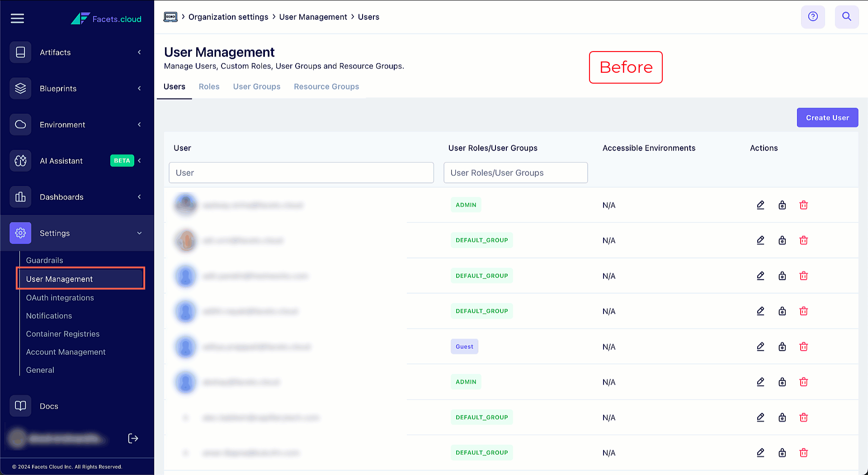Expand the Artifacts sidebar menu
The width and height of the screenshot is (868, 475).
[x=77, y=52]
